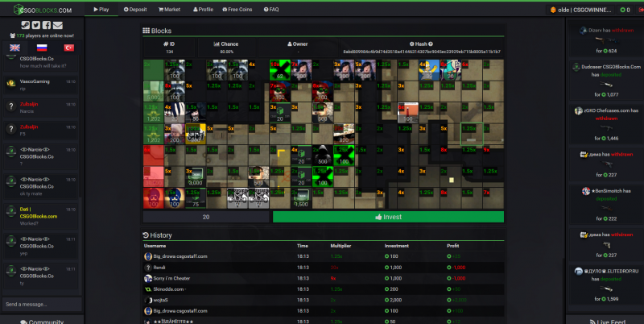This screenshot has width=644, height=324.
Task: Click Skinodds.com history entry
Action: click(324, 289)
